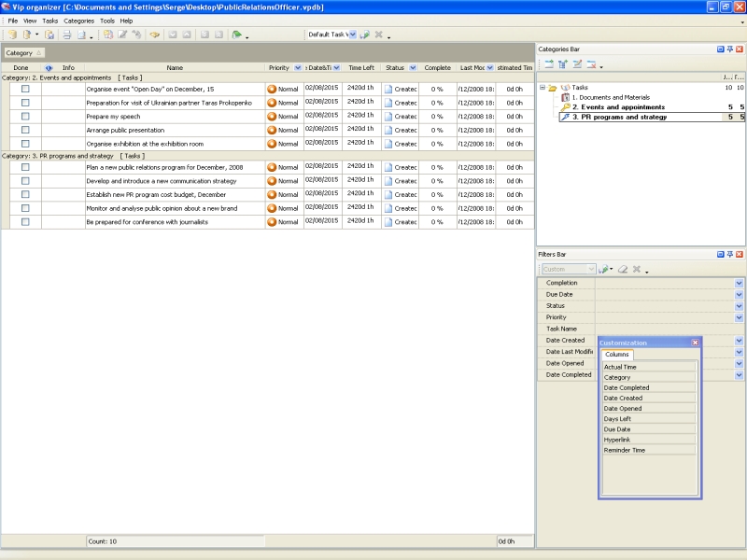Click the pin icon on Categories Bar
The image size is (747, 560).
(x=729, y=49)
